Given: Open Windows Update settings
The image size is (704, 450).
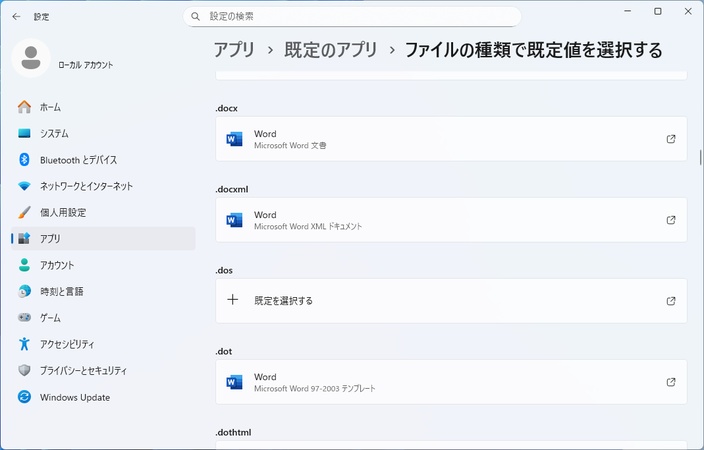Looking at the screenshot, I should [x=103, y=397].
